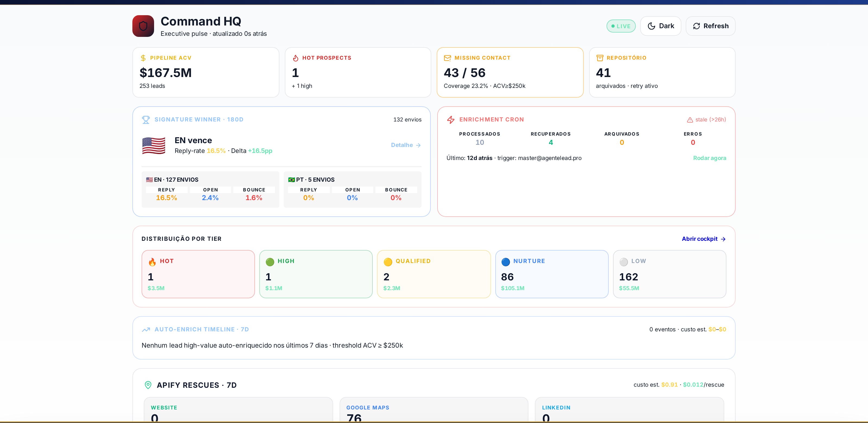Toggle Dark mode
Viewport: 868px width, 423px height.
(660, 26)
